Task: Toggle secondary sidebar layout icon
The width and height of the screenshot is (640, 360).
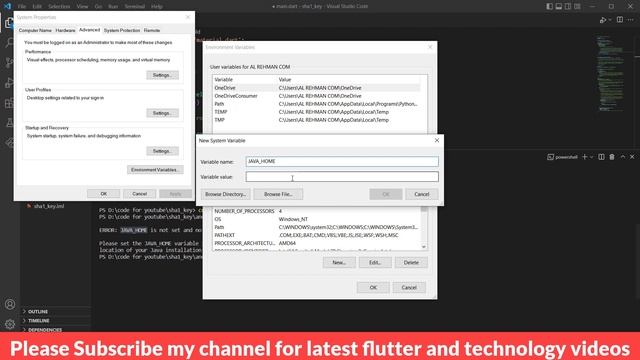Action: [568, 6]
